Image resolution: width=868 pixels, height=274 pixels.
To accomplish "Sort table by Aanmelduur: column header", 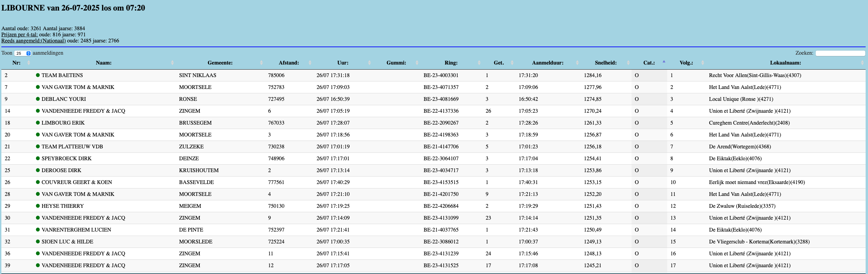I will coord(547,63).
